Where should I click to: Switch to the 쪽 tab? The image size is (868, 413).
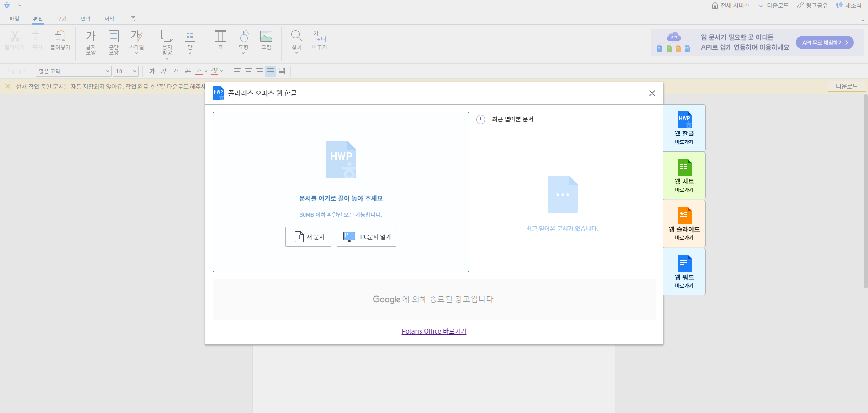133,19
